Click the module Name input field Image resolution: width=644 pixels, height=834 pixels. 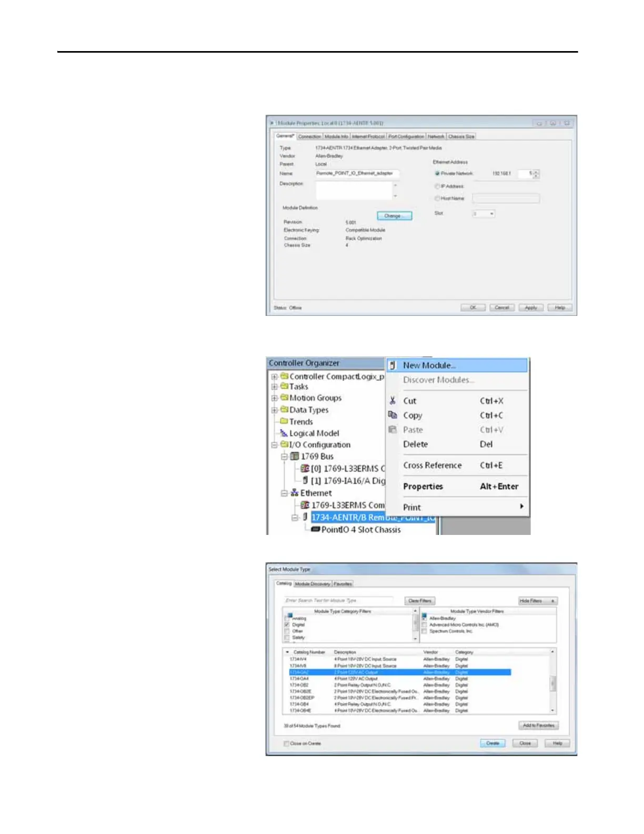point(357,173)
